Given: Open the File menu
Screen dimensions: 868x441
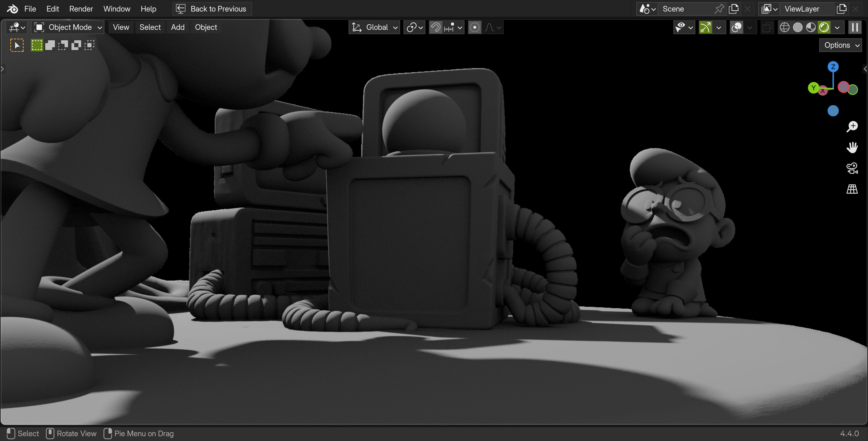Looking at the screenshot, I should (30, 9).
